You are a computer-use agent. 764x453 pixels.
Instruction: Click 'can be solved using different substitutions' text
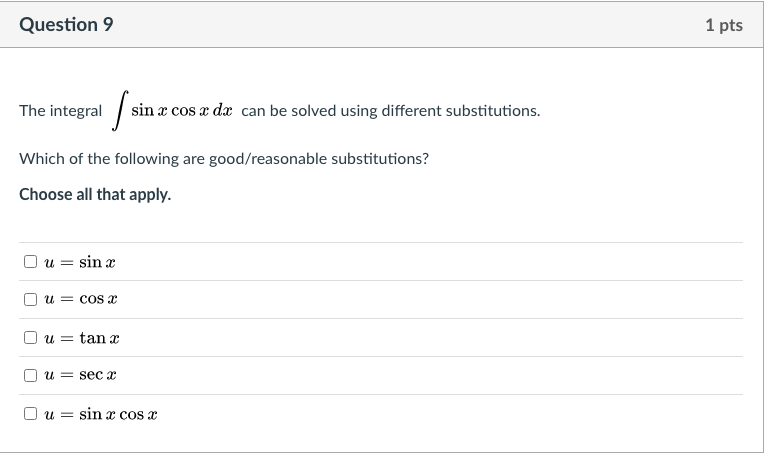[391, 111]
